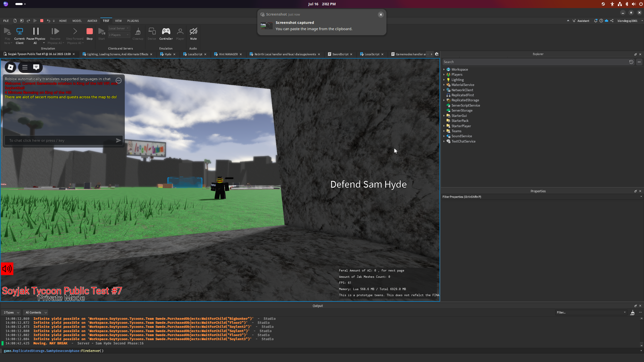Expand the StarterGui node

point(444,116)
